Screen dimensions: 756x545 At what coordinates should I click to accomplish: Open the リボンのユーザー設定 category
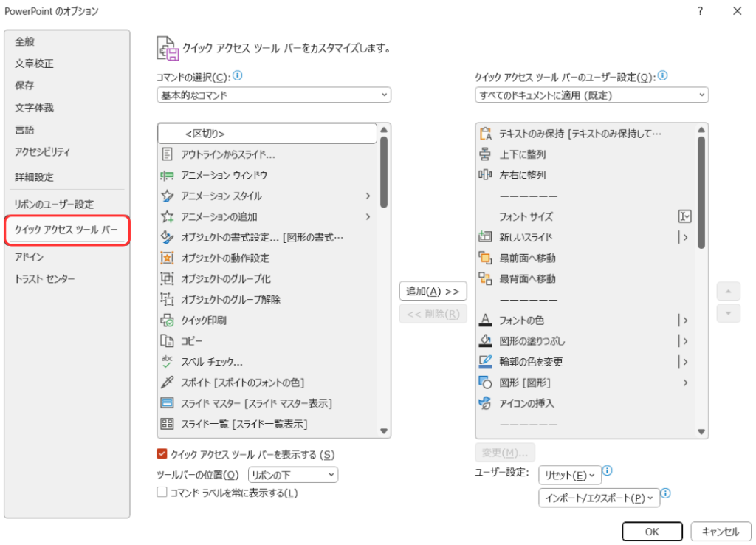coord(67,204)
